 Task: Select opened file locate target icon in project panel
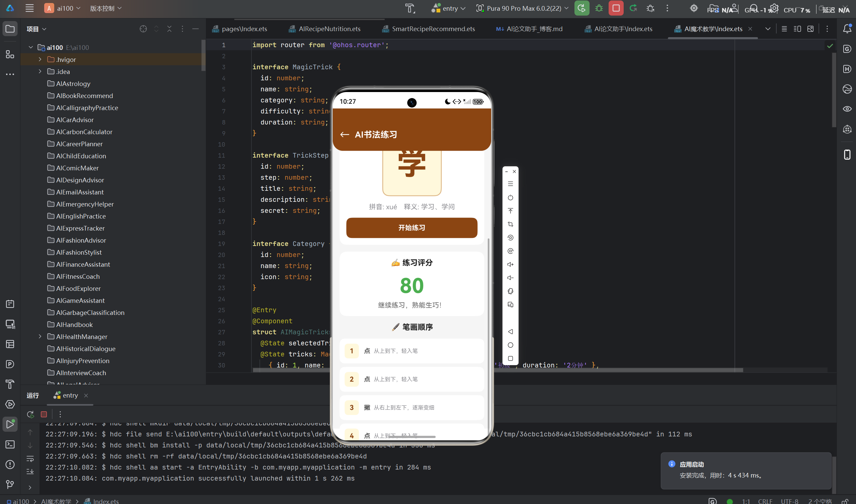[x=143, y=29]
